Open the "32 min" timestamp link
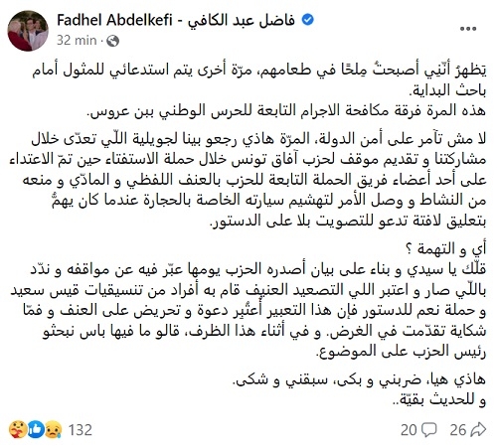 (77, 41)
